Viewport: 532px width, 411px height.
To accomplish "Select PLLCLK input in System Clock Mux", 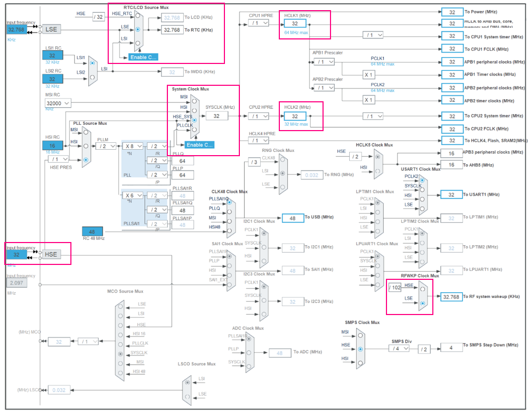I will [x=195, y=130].
